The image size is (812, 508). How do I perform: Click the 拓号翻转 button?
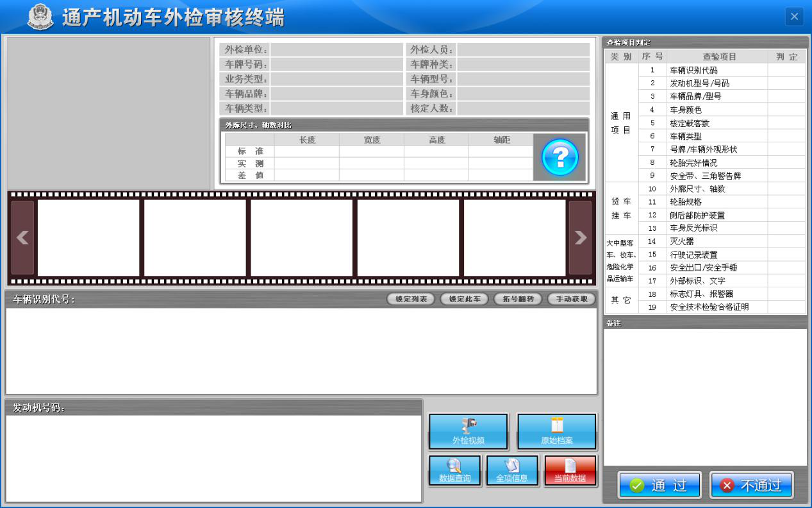tap(518, 299)
